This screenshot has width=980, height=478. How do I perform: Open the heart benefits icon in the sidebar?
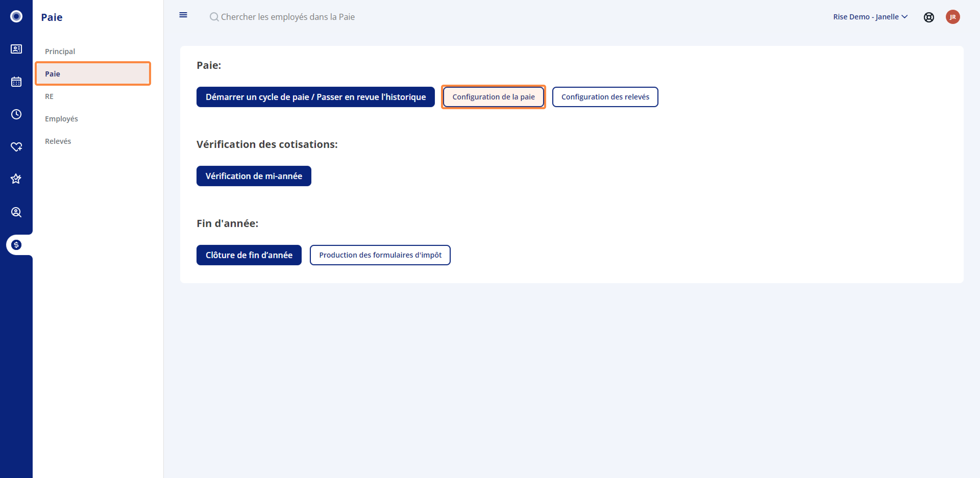tap(16, 147)
